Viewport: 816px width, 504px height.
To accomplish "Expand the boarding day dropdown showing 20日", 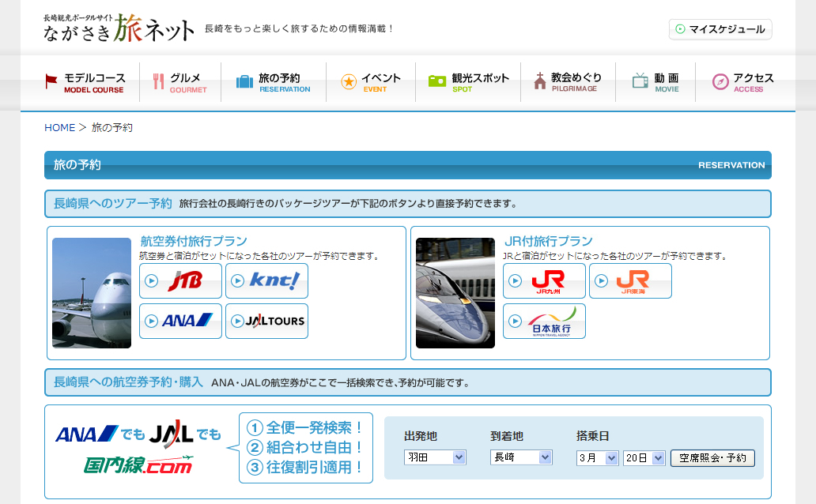I will tap(644, 457).
